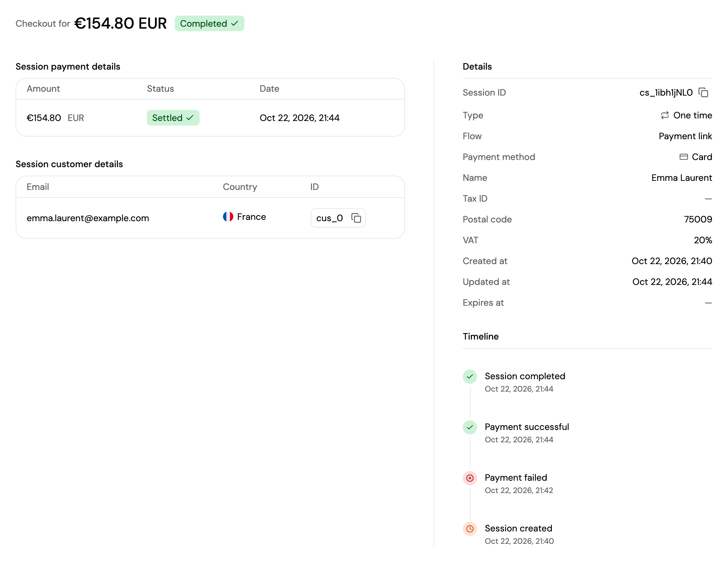This screenshot has height=562, width=728.
Task: Click the Card payment method text
Action: 702,157
